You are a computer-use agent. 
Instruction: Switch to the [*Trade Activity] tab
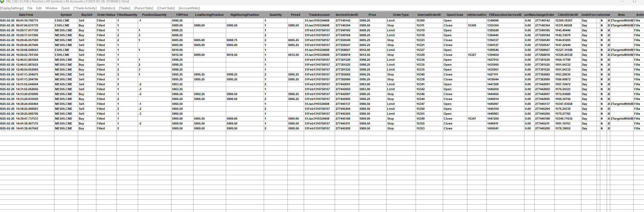point(85,8)
